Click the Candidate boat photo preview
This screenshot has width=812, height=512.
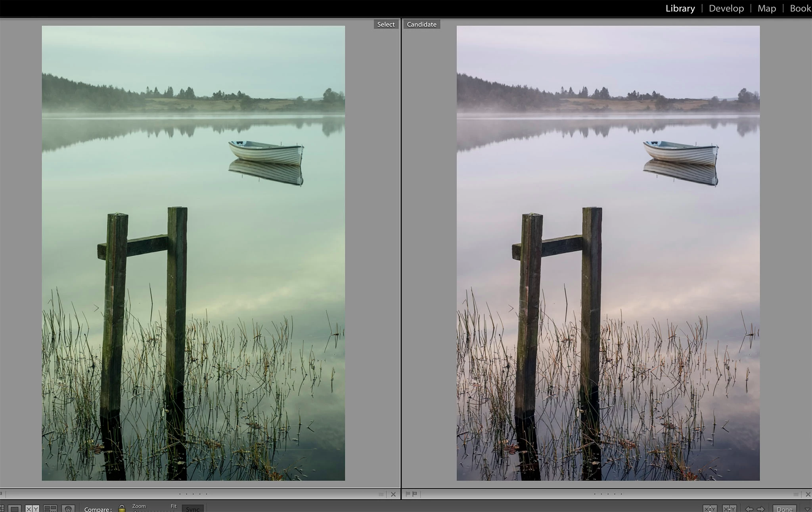(x=608, y=253)
